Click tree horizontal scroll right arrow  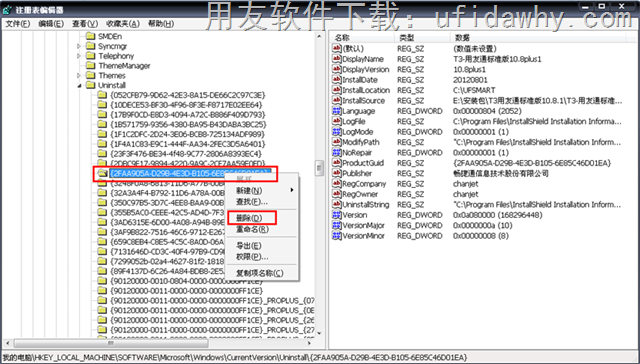coord(310,343)
